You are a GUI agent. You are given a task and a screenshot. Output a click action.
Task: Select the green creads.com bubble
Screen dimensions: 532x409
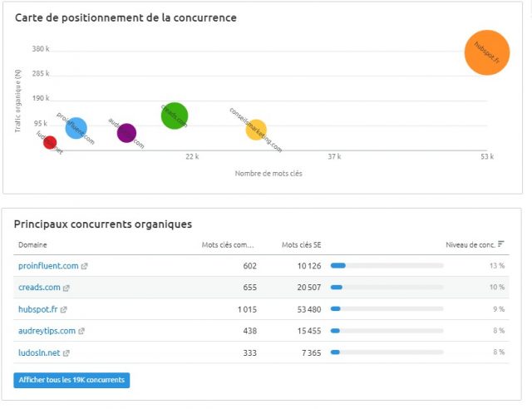(x=175, y=116)
